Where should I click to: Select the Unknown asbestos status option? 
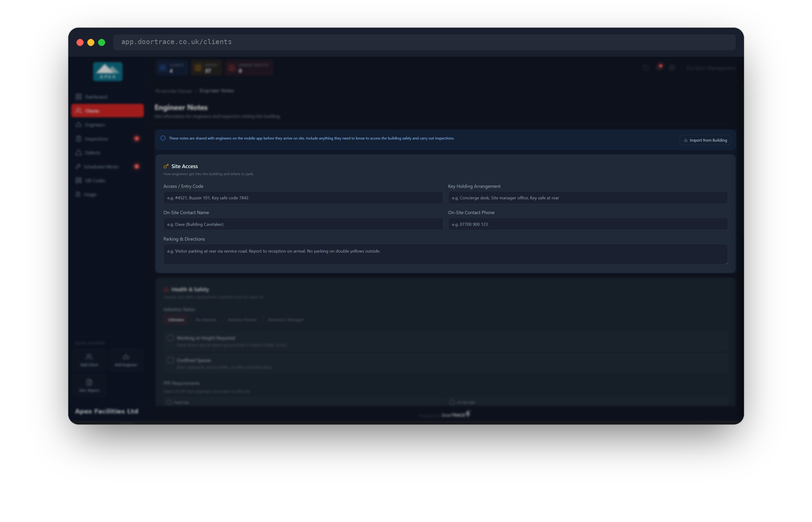(176, 320)
